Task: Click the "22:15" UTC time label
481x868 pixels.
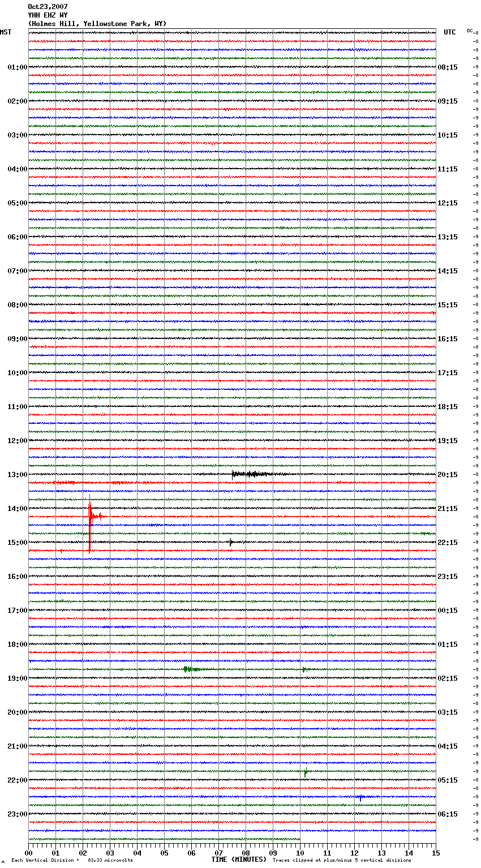Action: (448, 543)
